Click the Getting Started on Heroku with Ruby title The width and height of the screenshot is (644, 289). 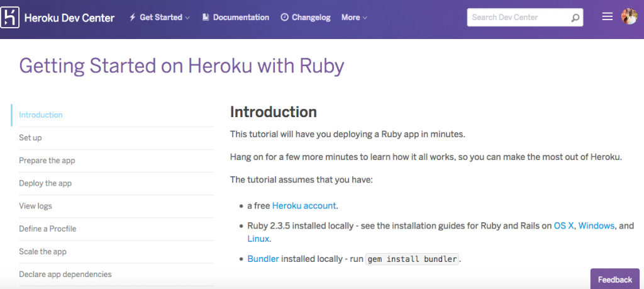(x=182, y=67)
